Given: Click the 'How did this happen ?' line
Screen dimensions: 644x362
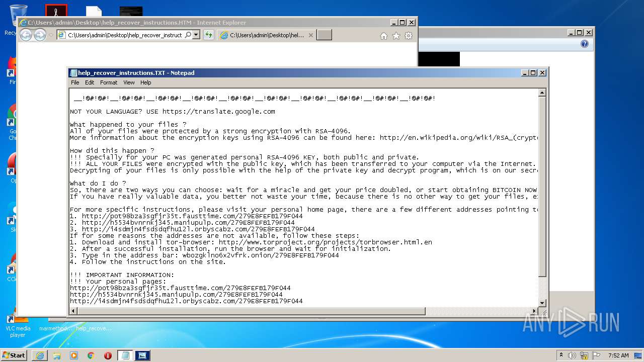Looking at the screenshot, I should tap(112, 151).
